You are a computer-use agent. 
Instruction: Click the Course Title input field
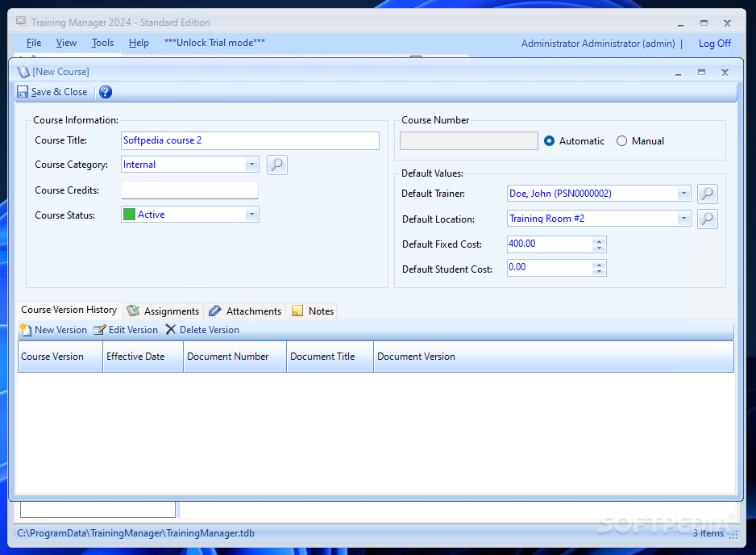(x=250, y=140)
